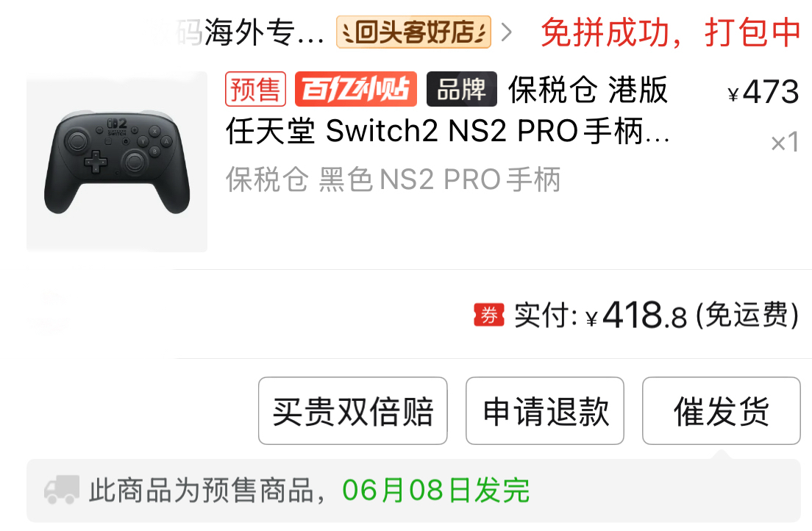Viewport: 812px width, 531px height.
Task: Tap the delivery truck icon
Action: (x=62, y=490)
